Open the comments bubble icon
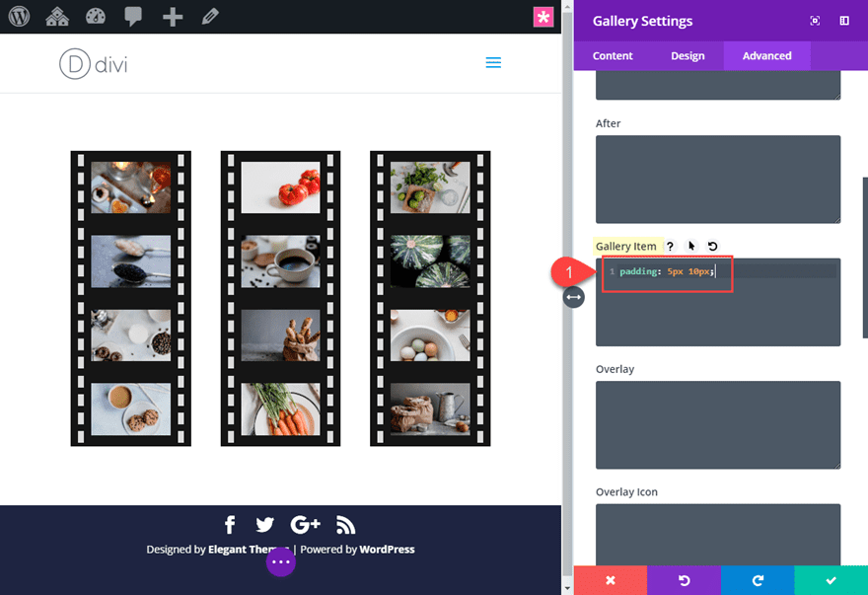868x595 pixels. (133, 17)
